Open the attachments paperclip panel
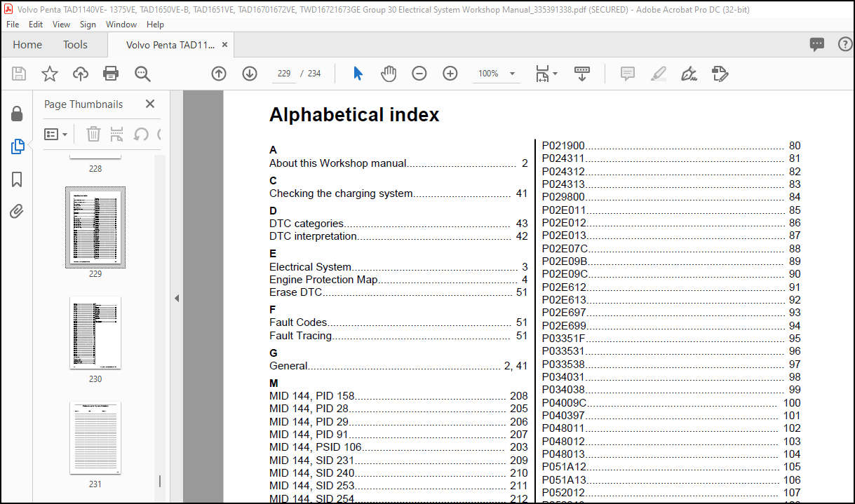Viewport: 855px width, 504px height. click(x=17, y=211)
